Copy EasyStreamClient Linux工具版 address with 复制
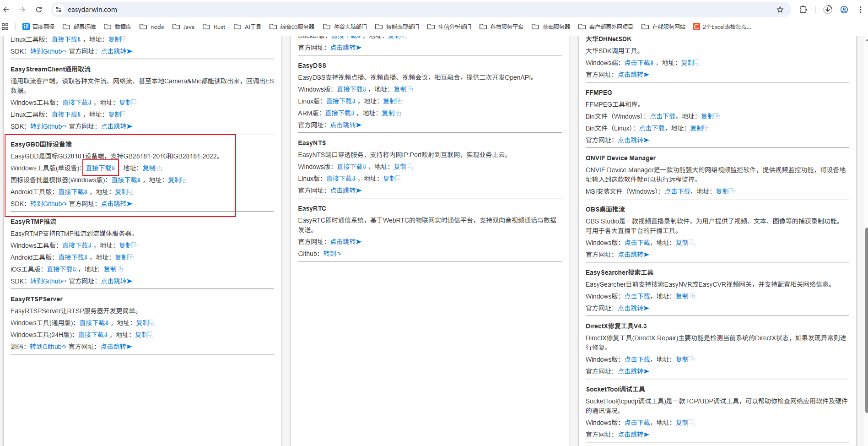Viewport: 868px width, 446px height. tap(118, 114)
